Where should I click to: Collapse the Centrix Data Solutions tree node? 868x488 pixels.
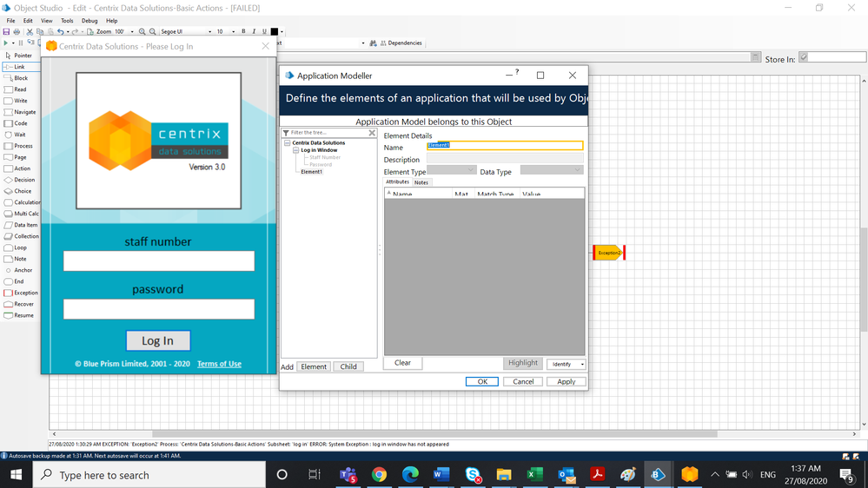[x=288, y=143]
